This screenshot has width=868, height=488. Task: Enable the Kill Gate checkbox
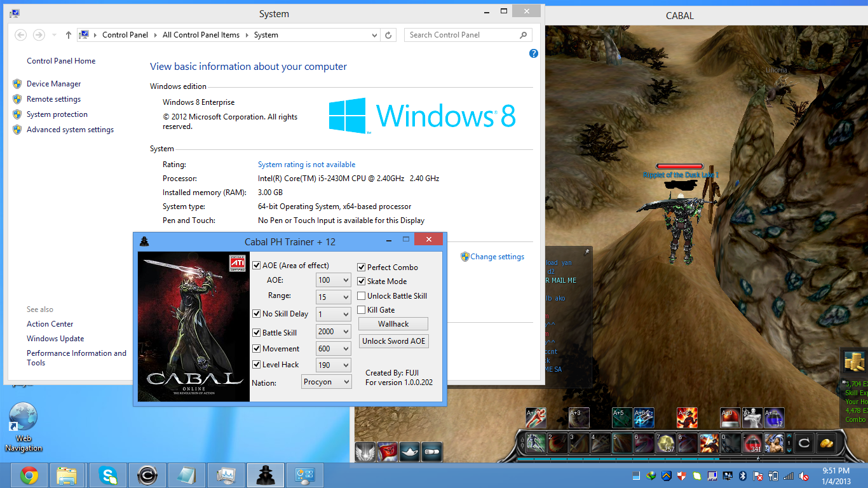[362, 310]
